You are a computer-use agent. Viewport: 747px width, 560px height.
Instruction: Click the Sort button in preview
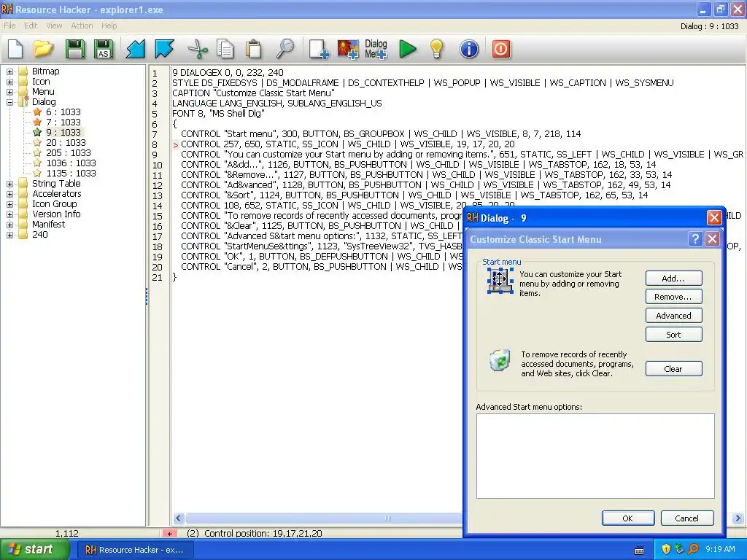tap(673, 334)
